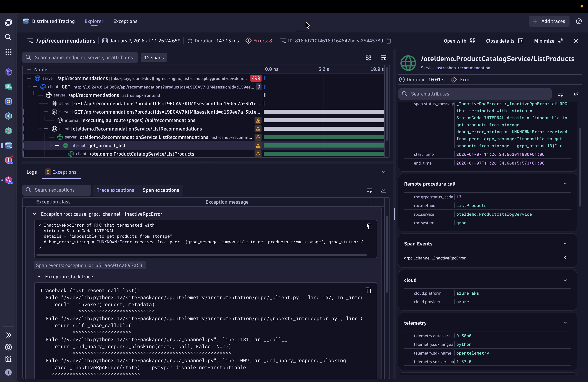Click the Add traces button
The image size is (588, 382).
[549, 21]
